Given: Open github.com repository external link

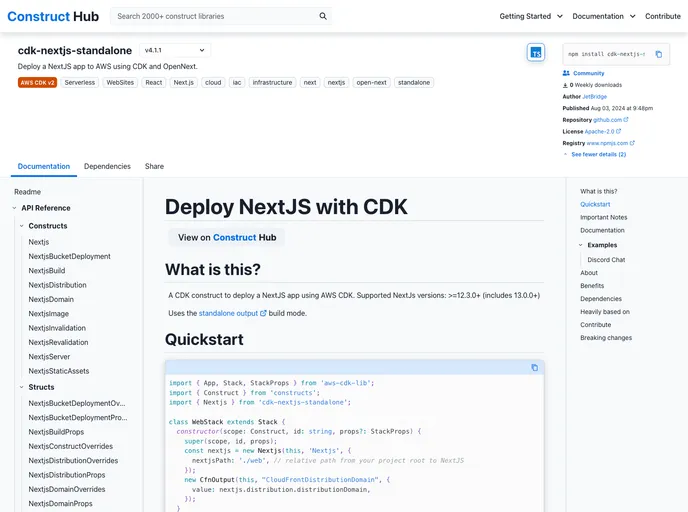Looking at the screenshot, I should (x=610, y=119).
